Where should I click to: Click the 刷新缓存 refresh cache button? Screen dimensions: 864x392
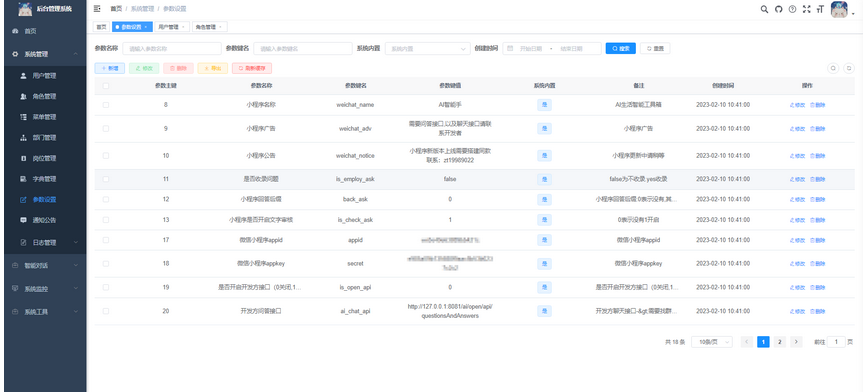252,68
